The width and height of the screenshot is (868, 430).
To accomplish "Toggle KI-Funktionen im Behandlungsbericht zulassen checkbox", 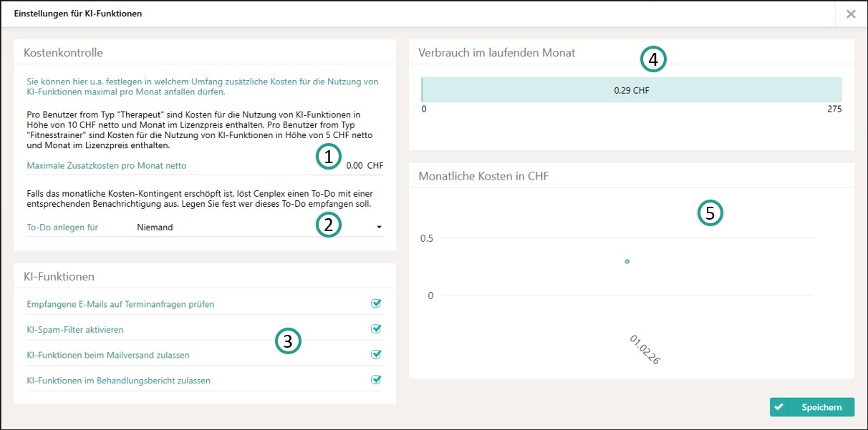I will tap(376, 380).
